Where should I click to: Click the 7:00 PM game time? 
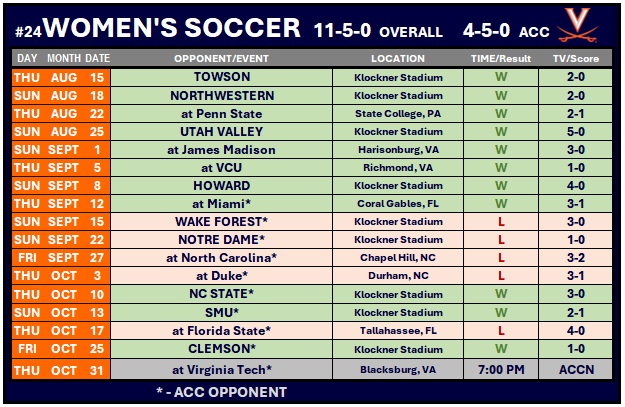click(501, 369)
